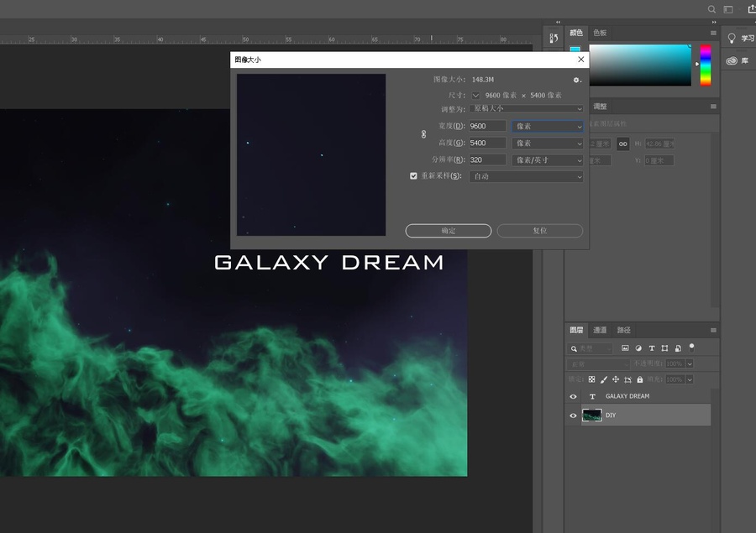Image resolution: width=756 pixels, height=533 pixels.
Task: Click the text layer T icon for GALAXY DREAM
Action: pos(592,396)
